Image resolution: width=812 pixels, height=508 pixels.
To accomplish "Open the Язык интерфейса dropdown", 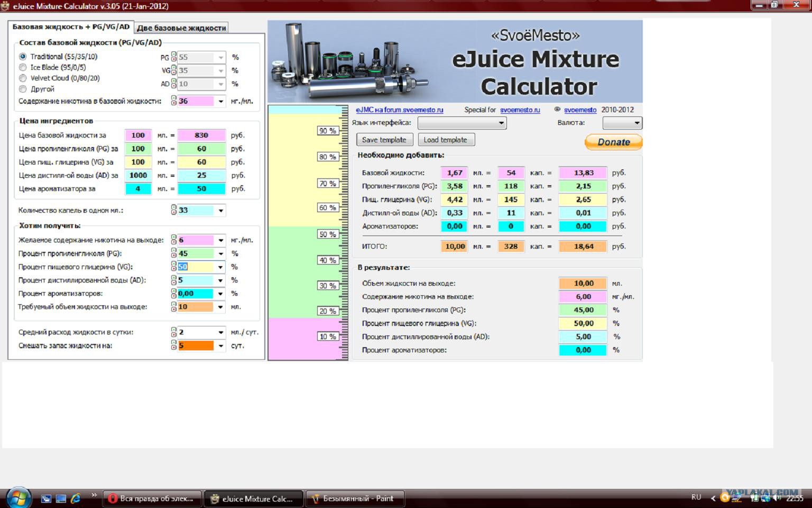I will tap(462, 123).
